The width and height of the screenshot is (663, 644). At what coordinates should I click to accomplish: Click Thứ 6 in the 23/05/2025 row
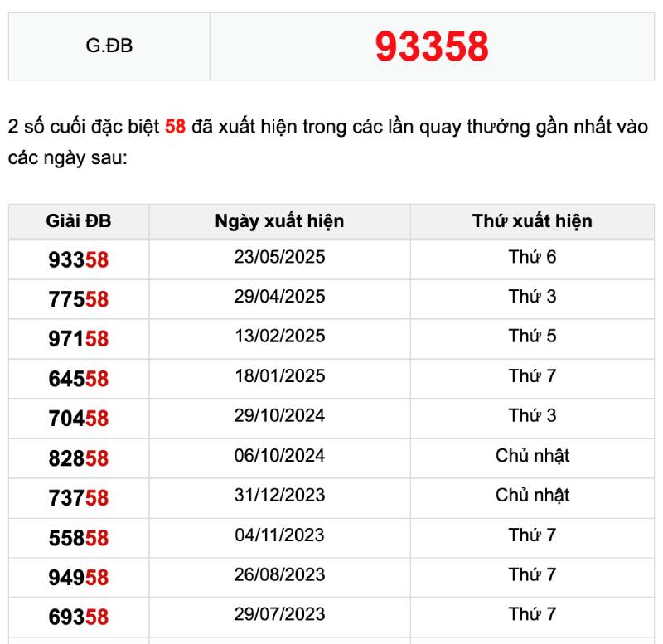(x=532, y=257)
